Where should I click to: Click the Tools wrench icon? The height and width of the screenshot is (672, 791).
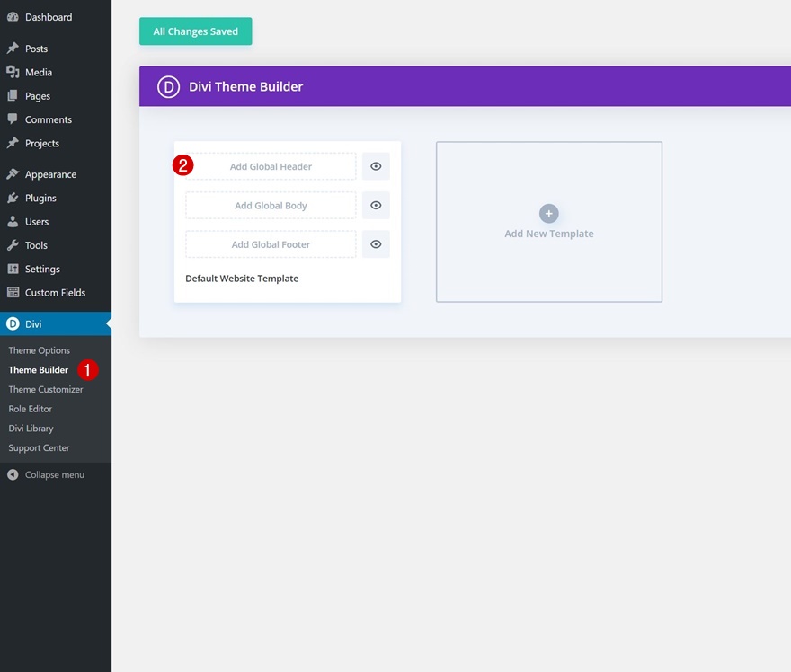click(x=13, y=245)
